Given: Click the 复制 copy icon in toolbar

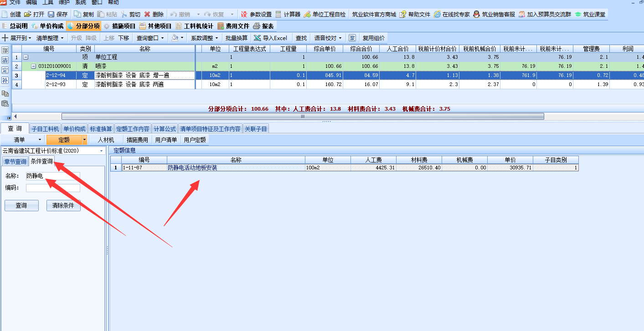Looking at the screenshot, I should pyautogui.click(x=77, y=14).
